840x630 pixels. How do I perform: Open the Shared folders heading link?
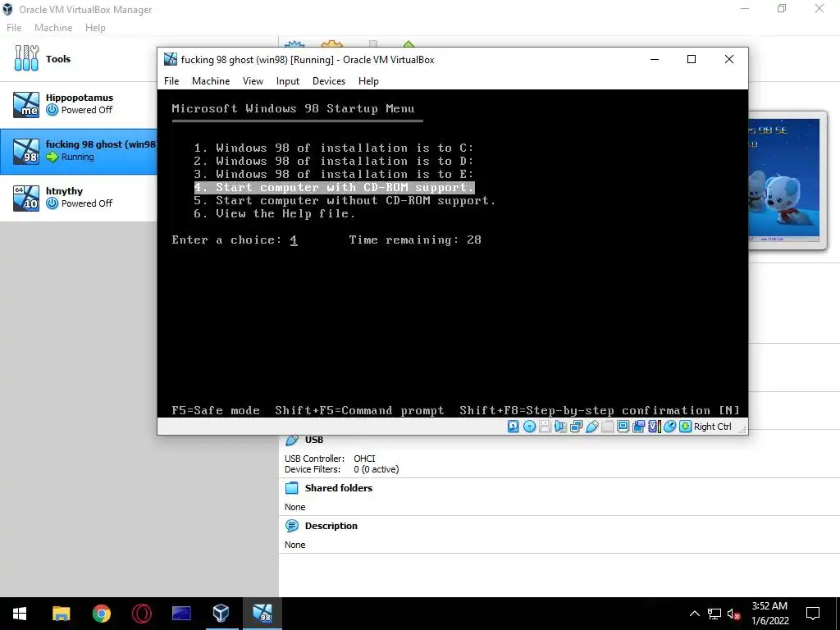(x=339, y=488)
